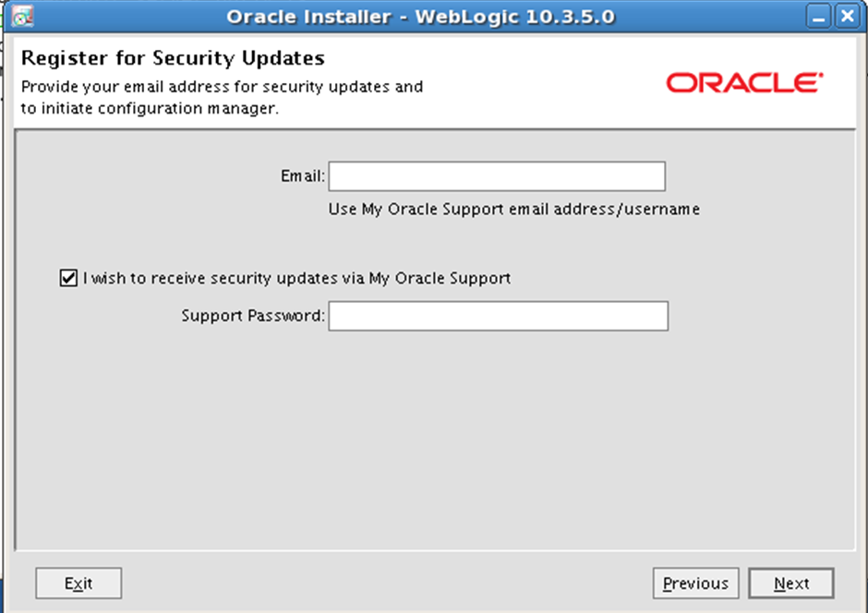Select the title bar text WebLogic 10.3.5.0

515,17
